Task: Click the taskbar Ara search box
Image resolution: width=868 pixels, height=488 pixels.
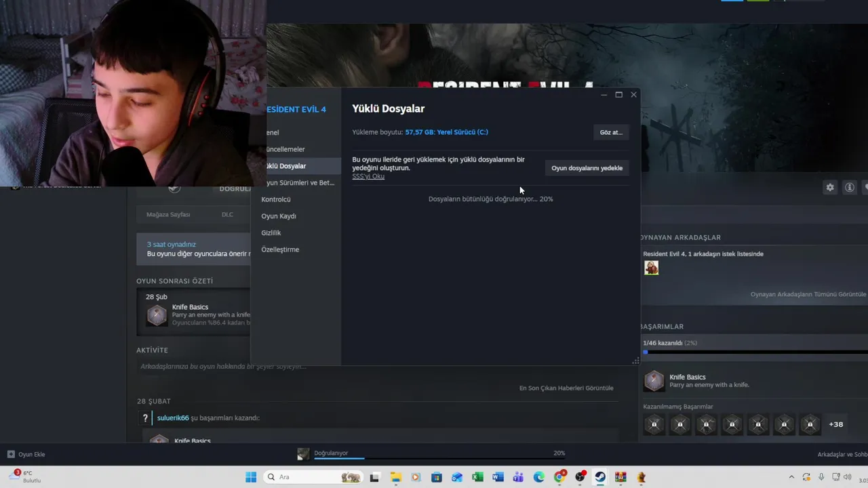Action: pos(313,477)
